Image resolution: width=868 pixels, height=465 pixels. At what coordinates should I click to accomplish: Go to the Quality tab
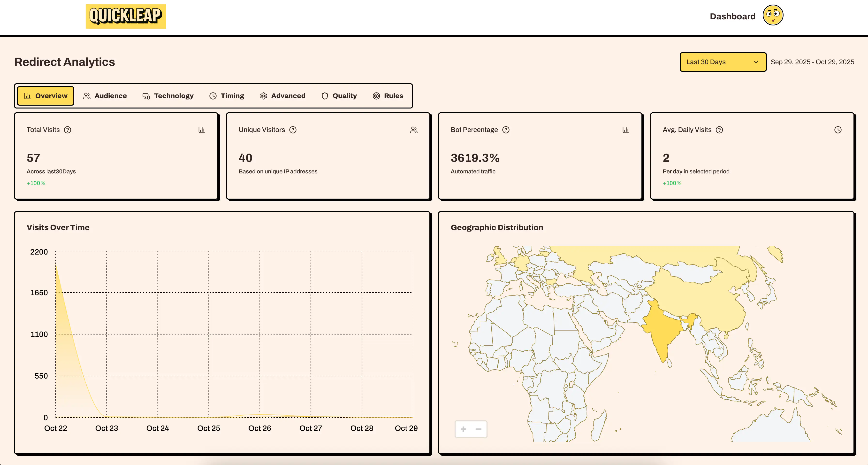tap(339, 96)
